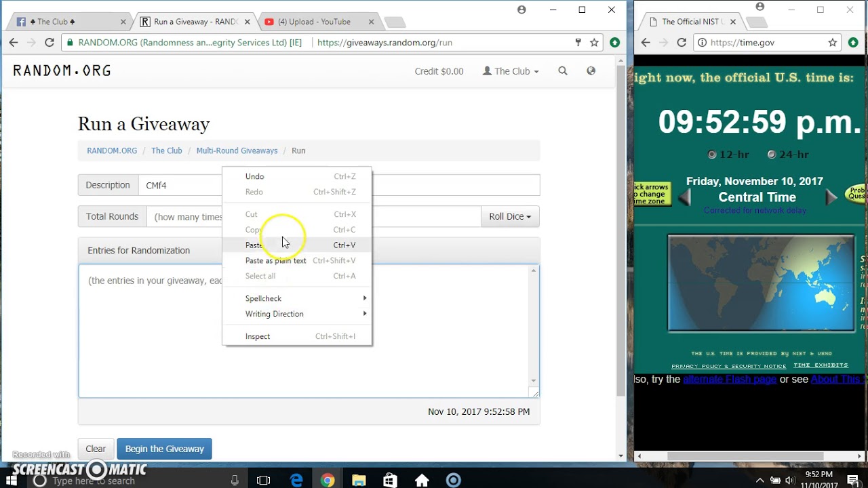Click the Clear button
868x488 pixels.
[x=96, y=449]
